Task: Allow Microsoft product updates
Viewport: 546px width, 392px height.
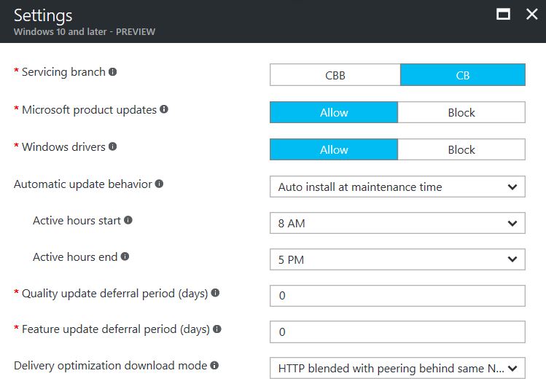Action: pos(334,112)
